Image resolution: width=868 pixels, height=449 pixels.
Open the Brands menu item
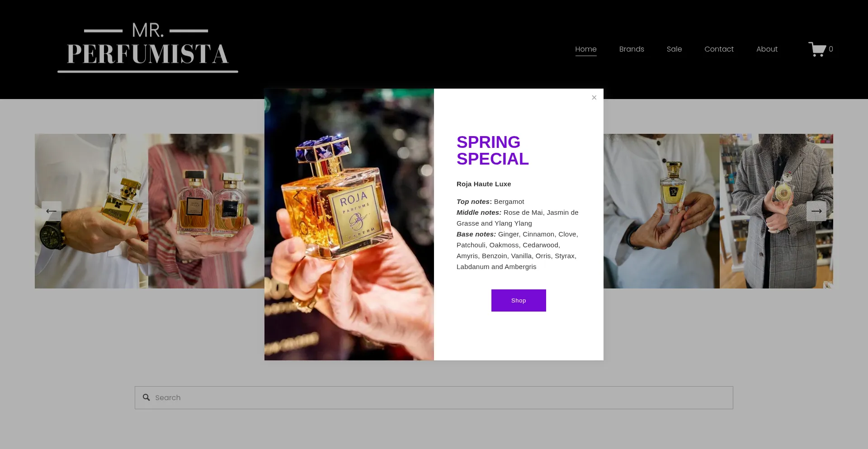[632, 49]
